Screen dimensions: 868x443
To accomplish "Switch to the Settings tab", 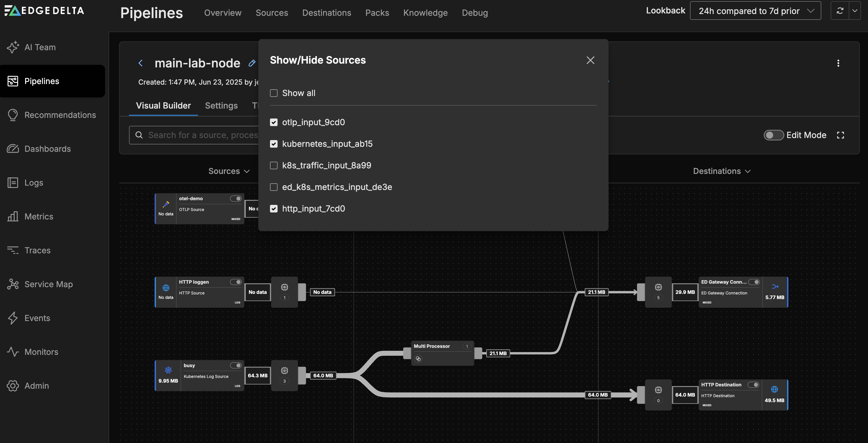I will [222, 105].
